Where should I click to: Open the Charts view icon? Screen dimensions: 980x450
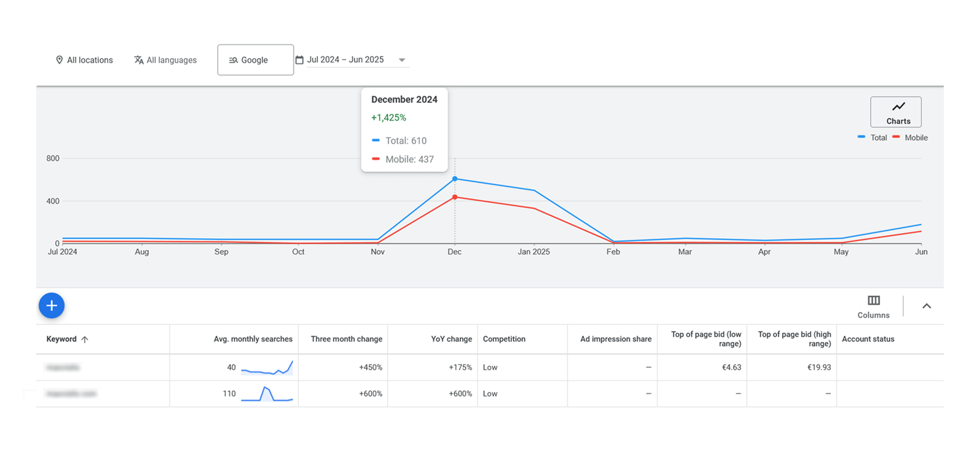point(898,107)
